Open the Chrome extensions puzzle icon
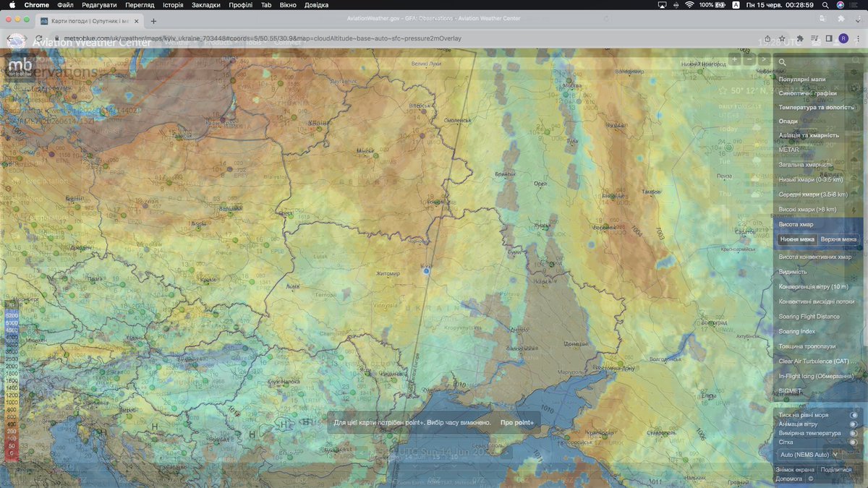 (x=801, y=38)
